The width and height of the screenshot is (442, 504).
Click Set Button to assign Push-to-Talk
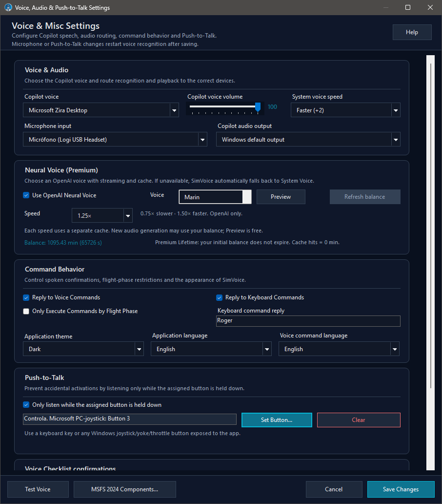(277, 420)
